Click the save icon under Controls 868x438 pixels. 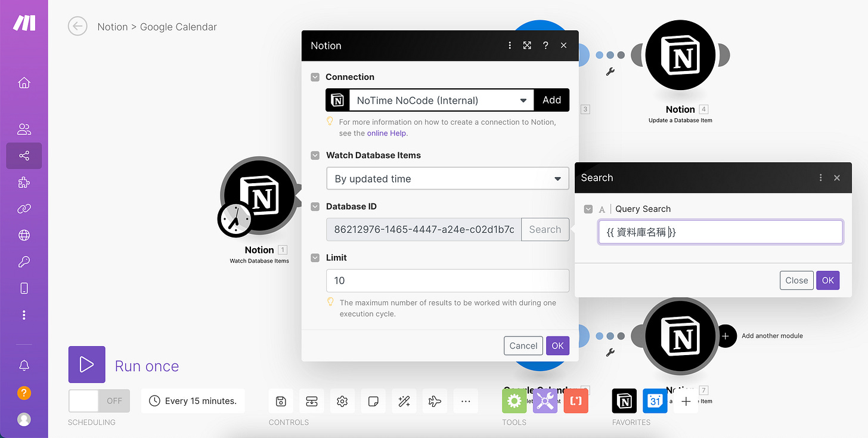pyautogui.click(x=281, y=401)
